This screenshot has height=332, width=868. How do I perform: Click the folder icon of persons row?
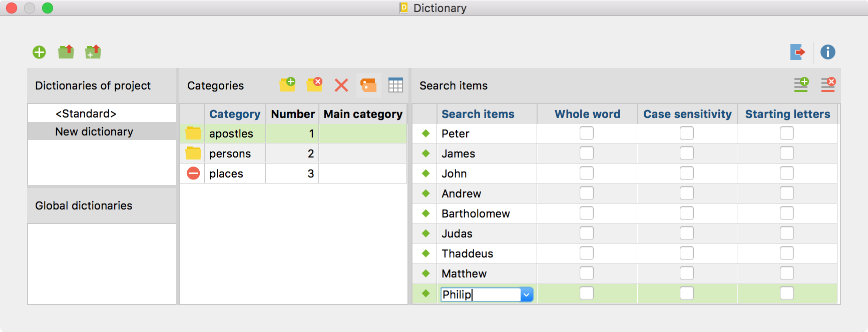[193, 153]
